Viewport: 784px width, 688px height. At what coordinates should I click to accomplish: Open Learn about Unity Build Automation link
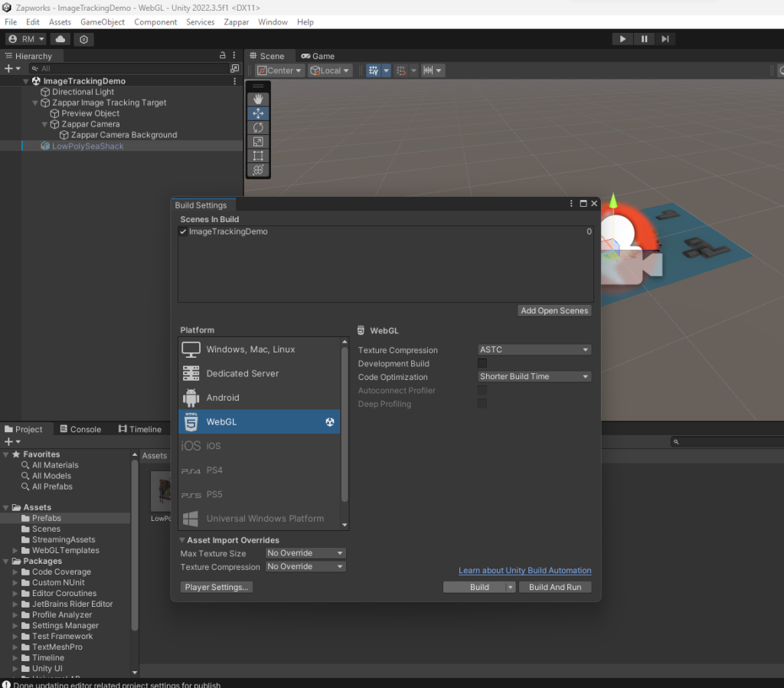click(x=524, y=571)
